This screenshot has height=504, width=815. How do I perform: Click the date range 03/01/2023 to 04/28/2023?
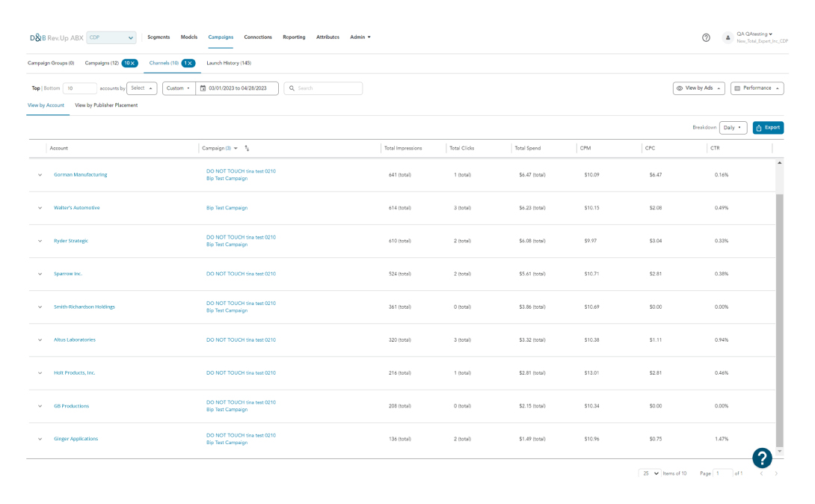pos(238,88)
